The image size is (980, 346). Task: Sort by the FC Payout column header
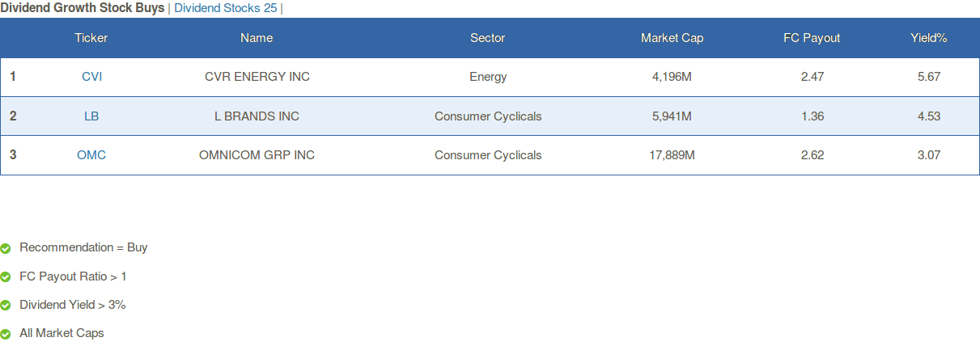[x=812, y=38]
